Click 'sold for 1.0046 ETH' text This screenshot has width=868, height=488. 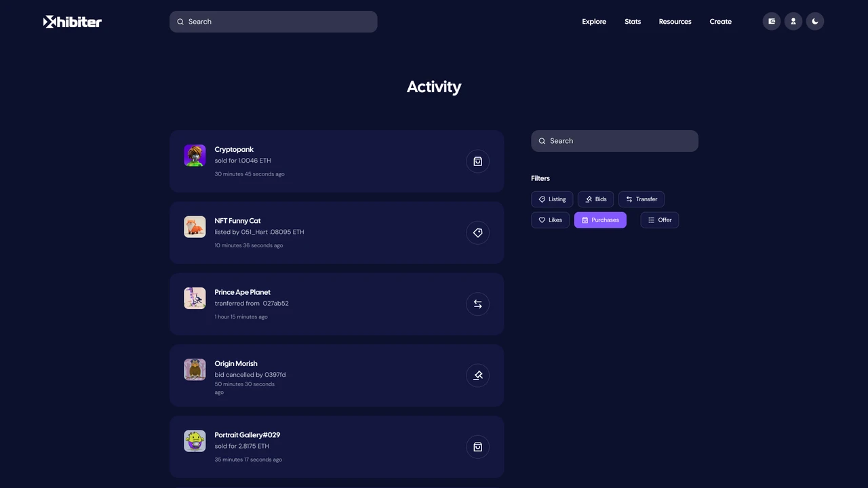(243, 161)
